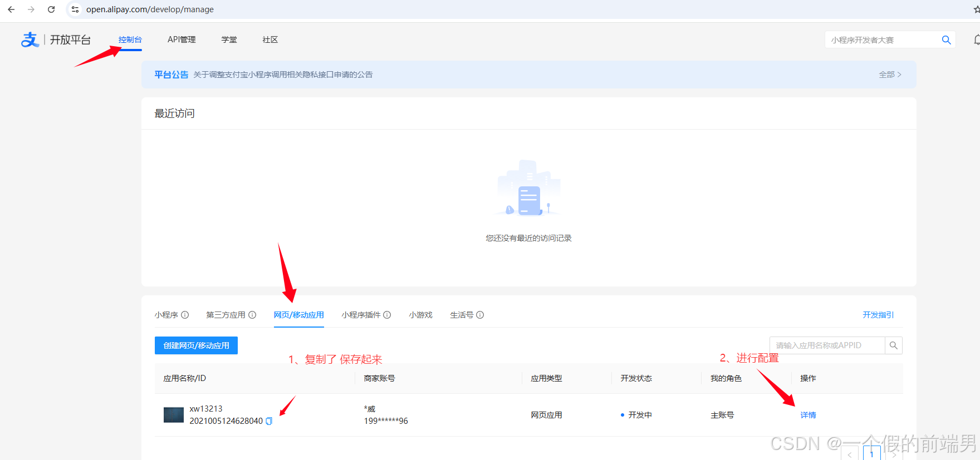Click the empty records illustration
The height and width of the screenshot is (460, 980).
pos(528,188)
